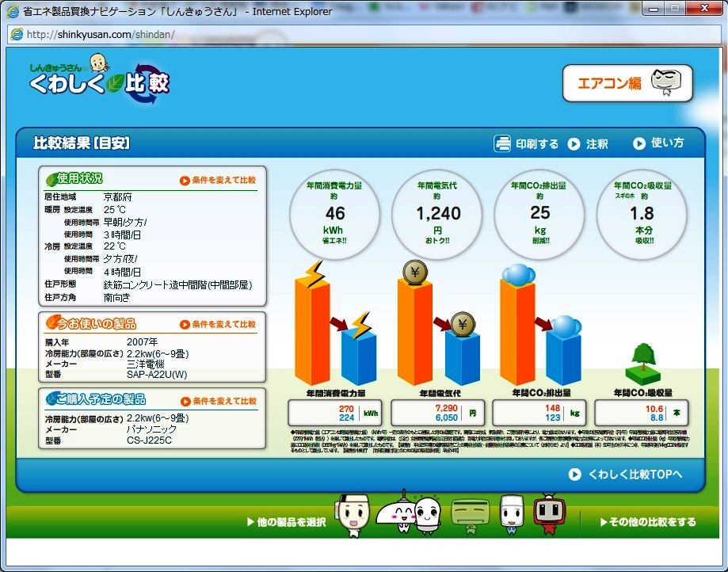Click the 使用状況 section heading
The height and width of the screenshot is (572, 728).
[74, 179]
